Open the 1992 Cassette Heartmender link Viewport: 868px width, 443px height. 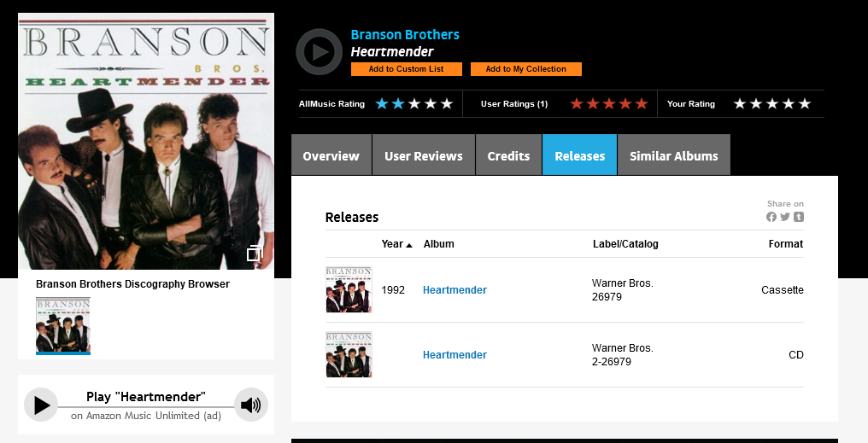pos(455,290)
